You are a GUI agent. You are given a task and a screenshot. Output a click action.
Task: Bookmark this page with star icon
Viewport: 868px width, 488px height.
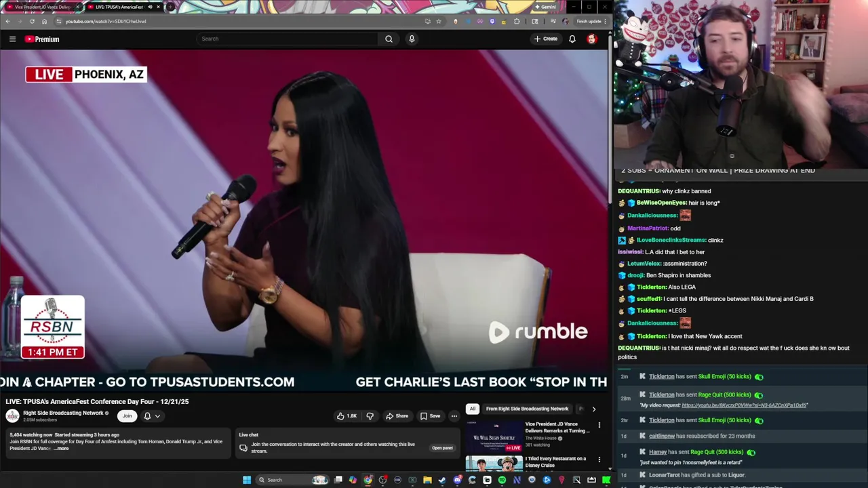tap(439, 21)
